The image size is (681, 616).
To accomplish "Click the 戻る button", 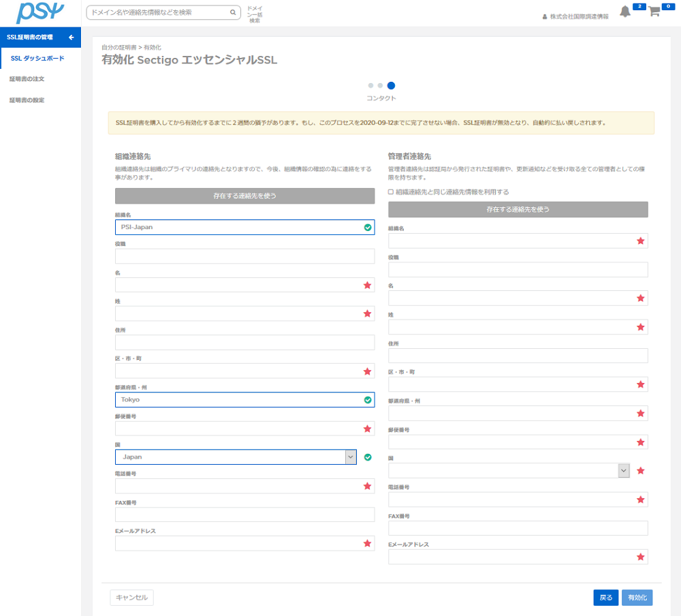I will [605, 598].
